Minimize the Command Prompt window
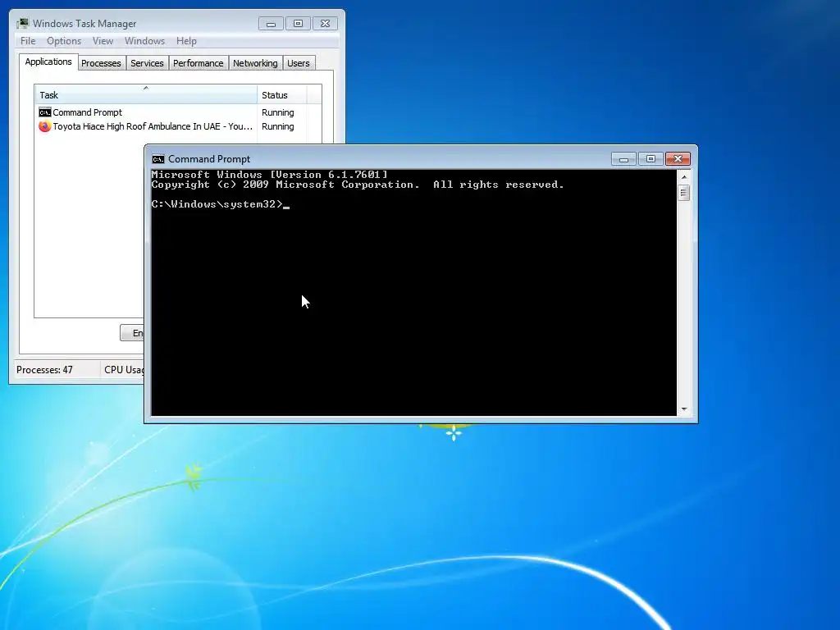This screenshot has height=630, width=840. [623, 159]
